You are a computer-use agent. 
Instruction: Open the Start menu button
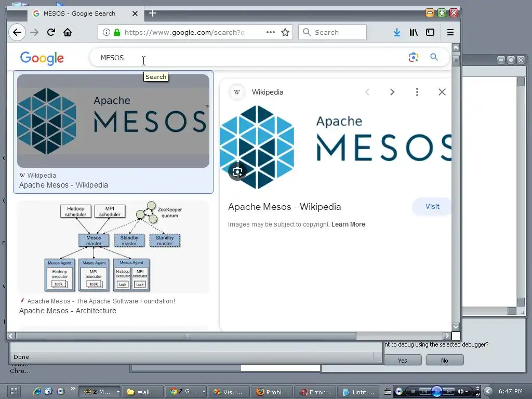[14, 391]
